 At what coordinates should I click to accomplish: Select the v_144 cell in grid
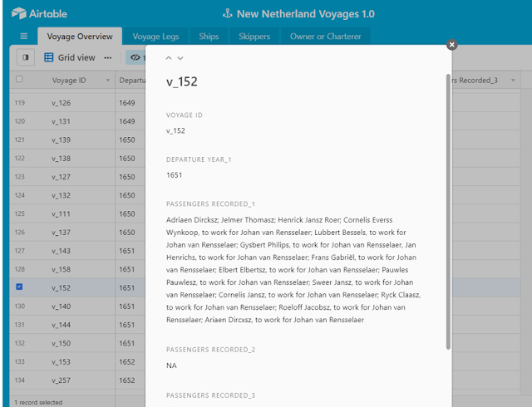(x=62, y=325)
